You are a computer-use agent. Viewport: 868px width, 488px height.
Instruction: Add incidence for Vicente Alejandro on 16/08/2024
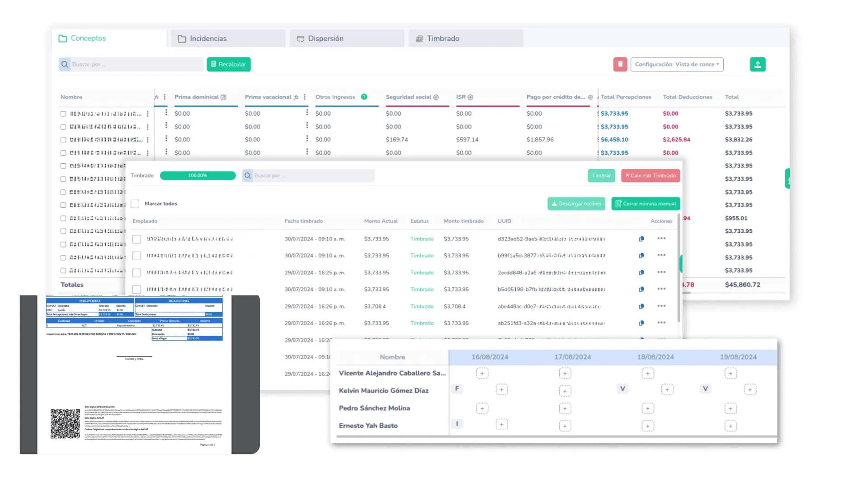pyautogui.click(x=482, y=374)
